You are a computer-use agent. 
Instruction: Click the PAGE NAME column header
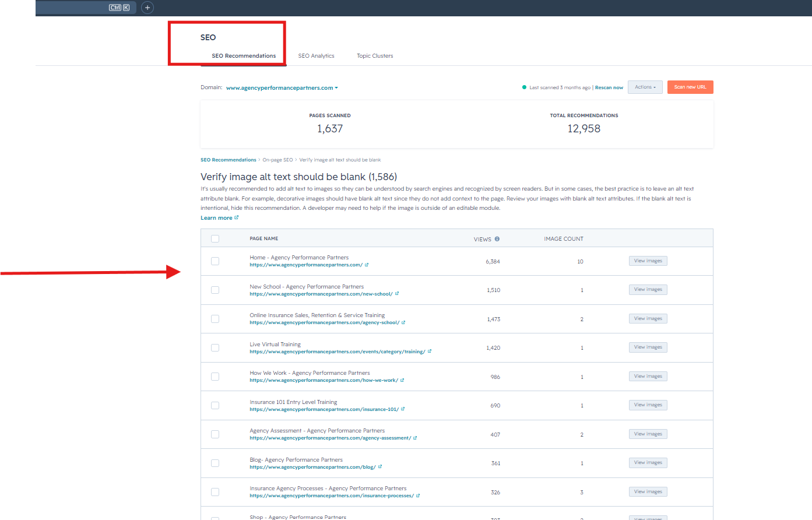click(x=264, y=238)
